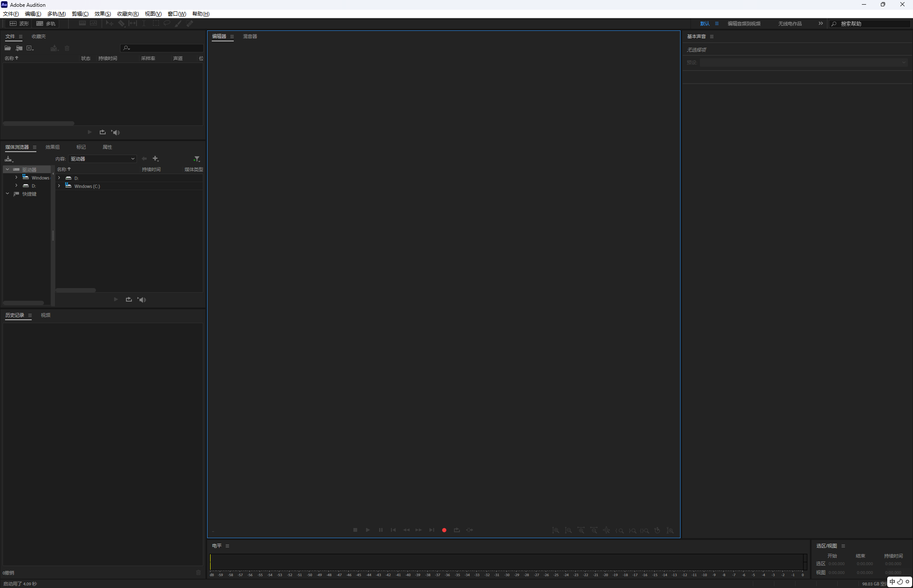The width and height of the screenshot is (913, 588).
Task: Collapse the 驱动器 tree node
Action: [x=7, y=169]
